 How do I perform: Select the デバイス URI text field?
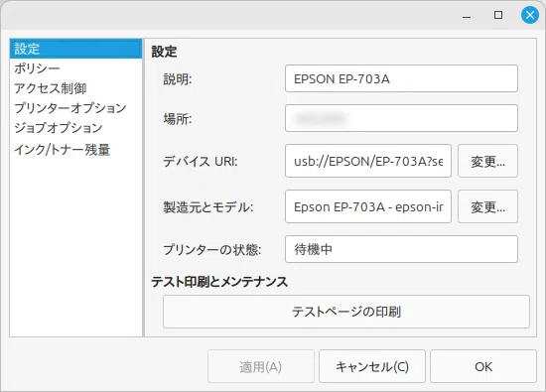click(368, 161)
